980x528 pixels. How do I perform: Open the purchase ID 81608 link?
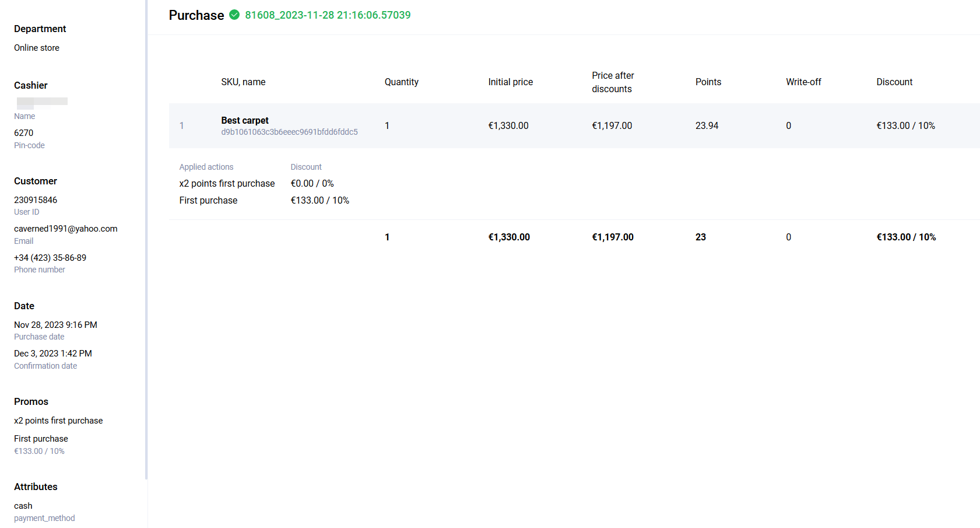pos(328,15)
